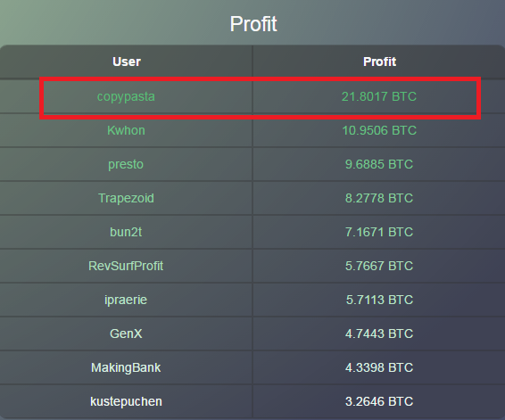Open copypasta user profile
Image resolution: width=505 pixels, height=420 pixels.
click(x=126, y=97)
